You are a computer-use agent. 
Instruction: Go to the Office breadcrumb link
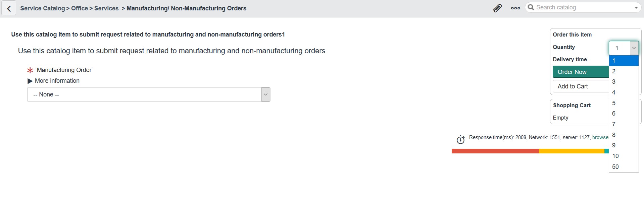tap(80, 8)
